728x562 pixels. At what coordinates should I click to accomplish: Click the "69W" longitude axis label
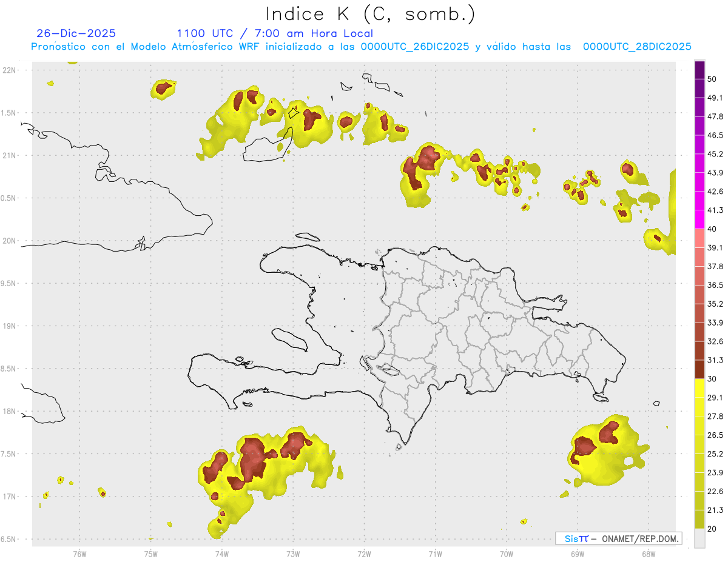(577, 554)
